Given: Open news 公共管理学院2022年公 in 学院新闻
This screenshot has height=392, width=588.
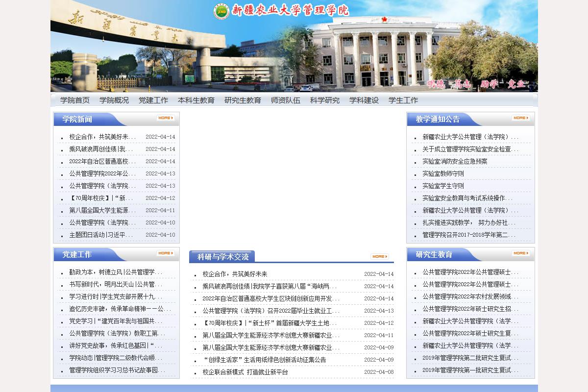Looking at the screenshot, I should 102,173.
